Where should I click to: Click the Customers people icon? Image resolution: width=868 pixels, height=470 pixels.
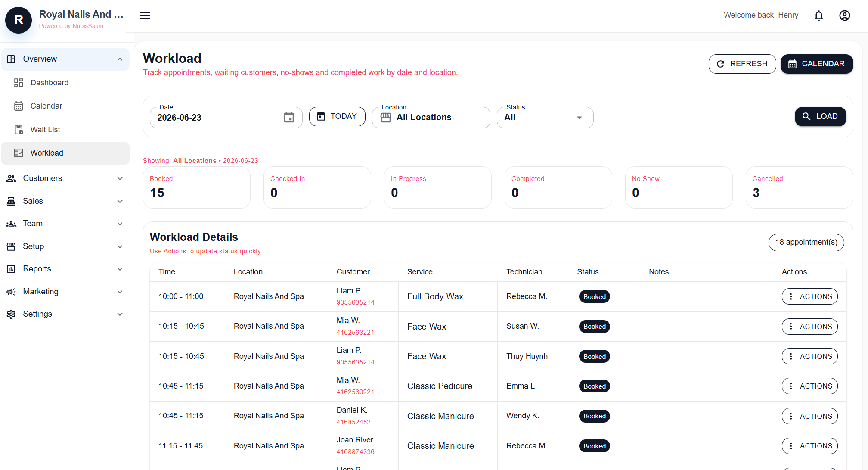11,178
